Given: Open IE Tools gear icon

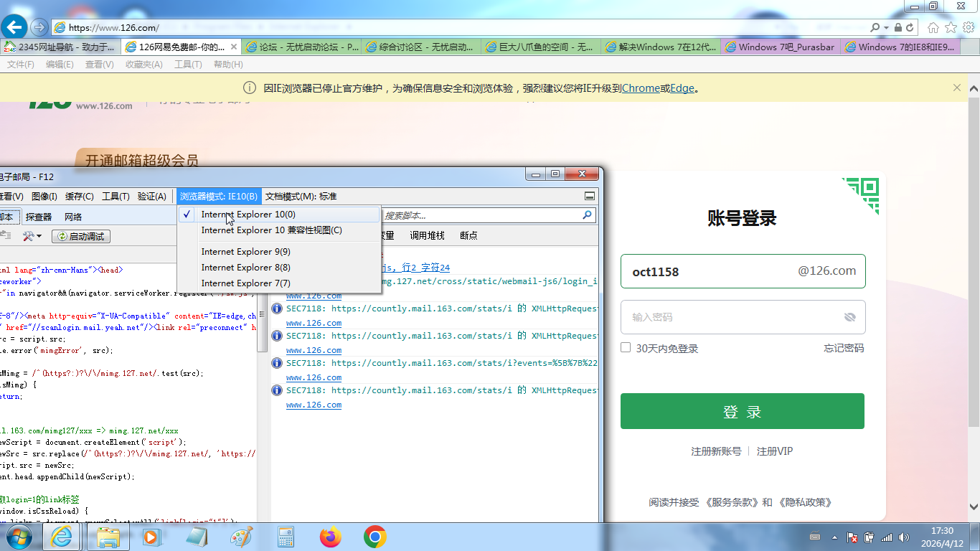Looking at the screenshot, I should point(968,27).
